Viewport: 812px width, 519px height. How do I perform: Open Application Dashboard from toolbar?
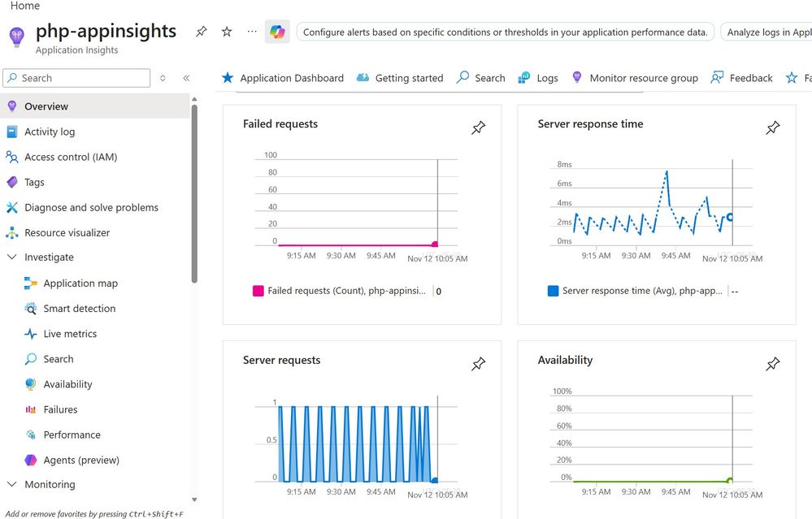(282, 78)
